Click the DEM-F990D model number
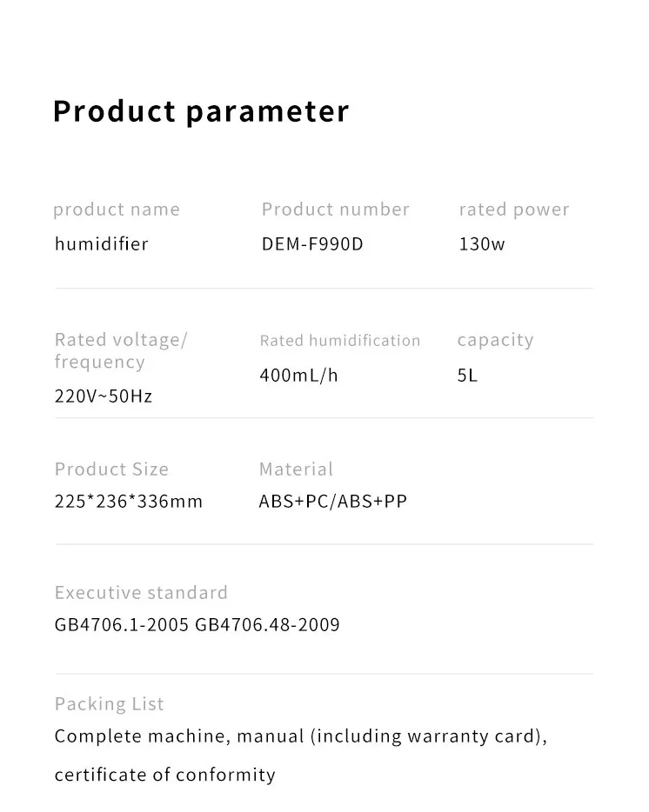Screen dimensions: 649x812 click(x=312, y=244)
